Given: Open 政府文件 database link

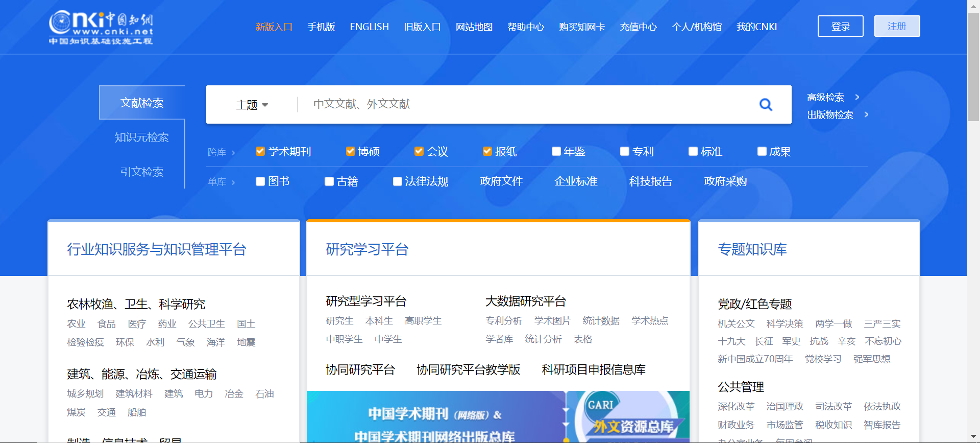Looking at the screenshot, I should [501, 181].
